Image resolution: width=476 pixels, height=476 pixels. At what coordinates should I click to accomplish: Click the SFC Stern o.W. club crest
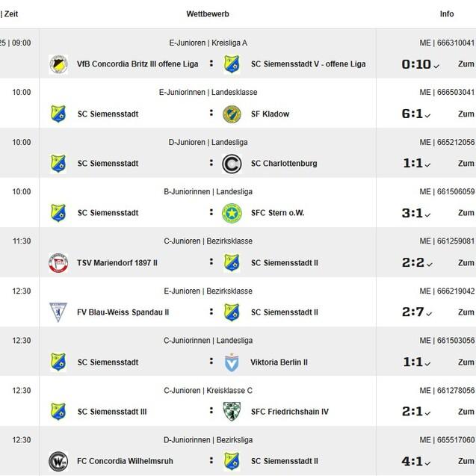(232, 213)
